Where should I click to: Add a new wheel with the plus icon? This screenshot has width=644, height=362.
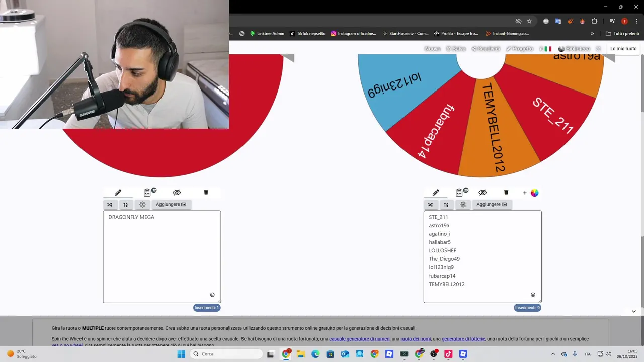point(525,193)
